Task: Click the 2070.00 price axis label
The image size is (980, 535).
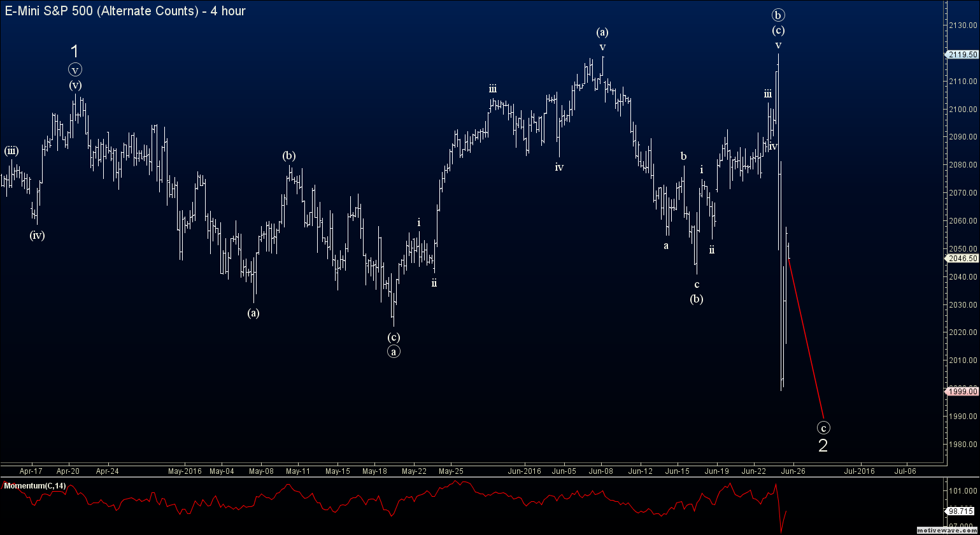Action: click(962, 193)
